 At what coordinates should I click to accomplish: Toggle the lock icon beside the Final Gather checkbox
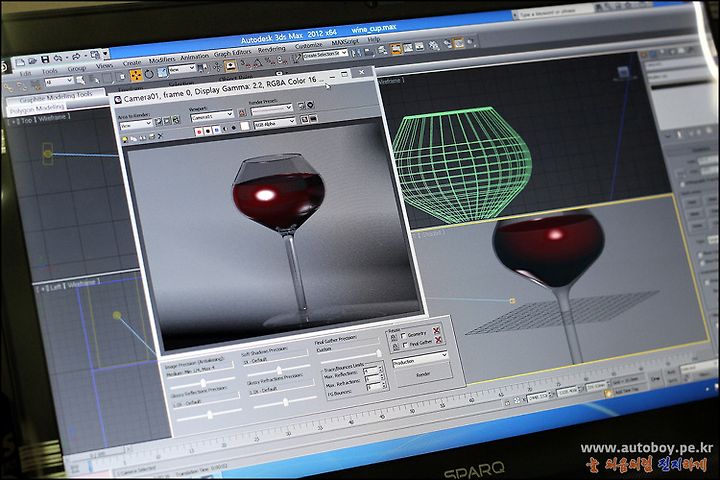pos(395,347)
